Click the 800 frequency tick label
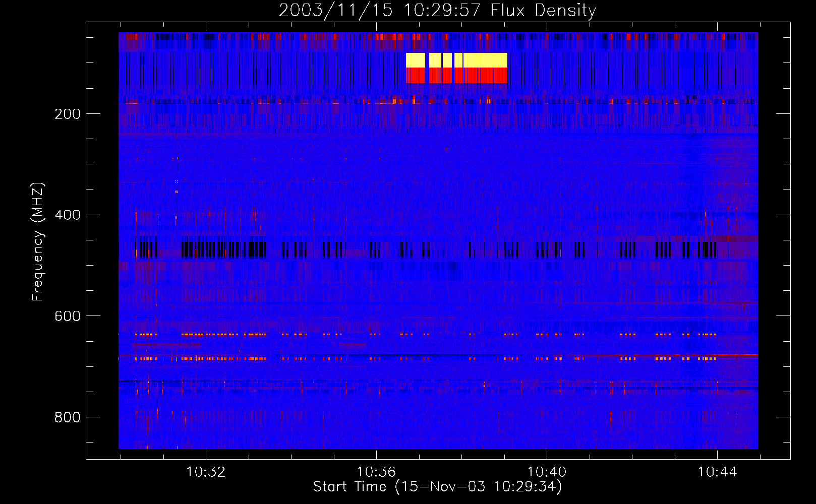The height and width of the screenshot is (504, 816). coord(68,417)
